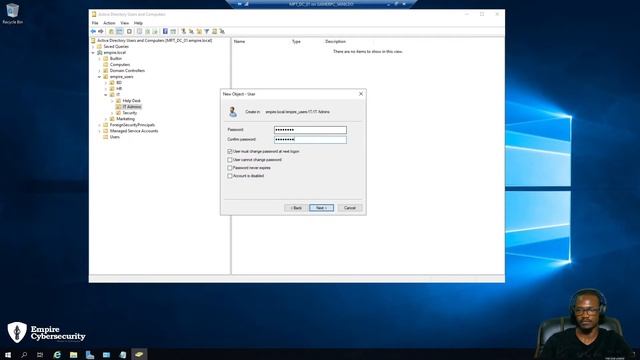Open File Explorer from the taskbar
The image size is (640, 360).
tap(73, 355)
